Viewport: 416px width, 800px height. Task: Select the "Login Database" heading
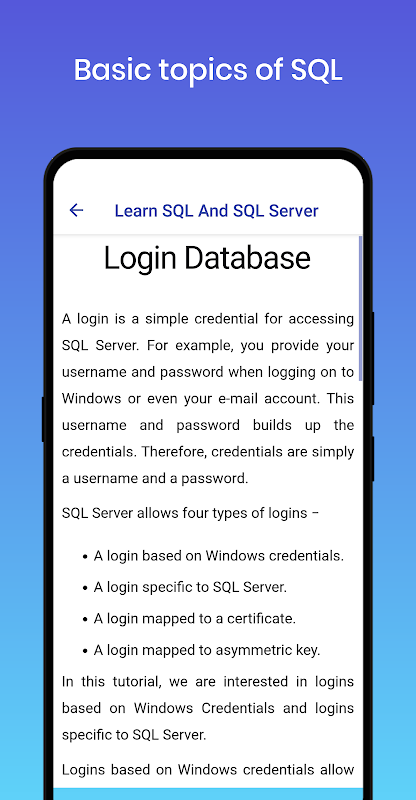click(x=207, y=258)
